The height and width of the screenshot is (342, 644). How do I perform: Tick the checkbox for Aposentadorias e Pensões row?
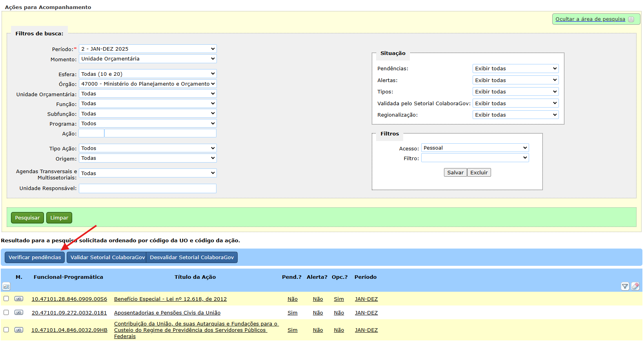click(6, 312)
